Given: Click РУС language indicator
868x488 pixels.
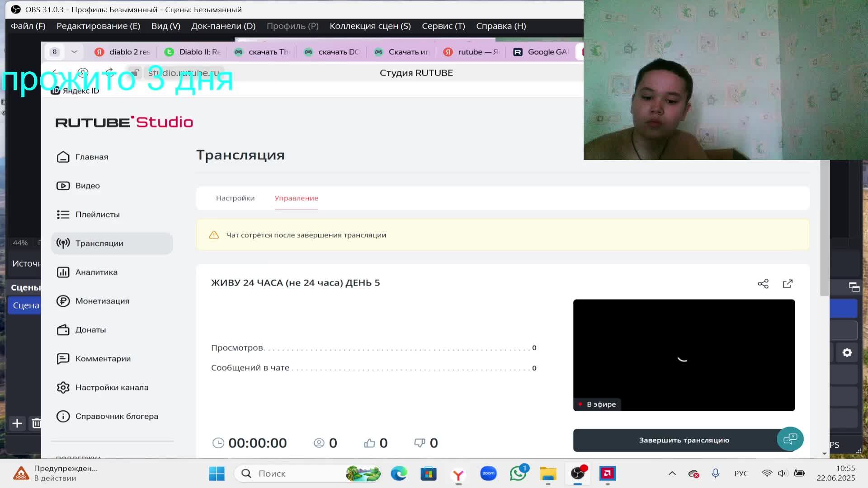Looking at the screenshot, I should [x=741, y=474].
